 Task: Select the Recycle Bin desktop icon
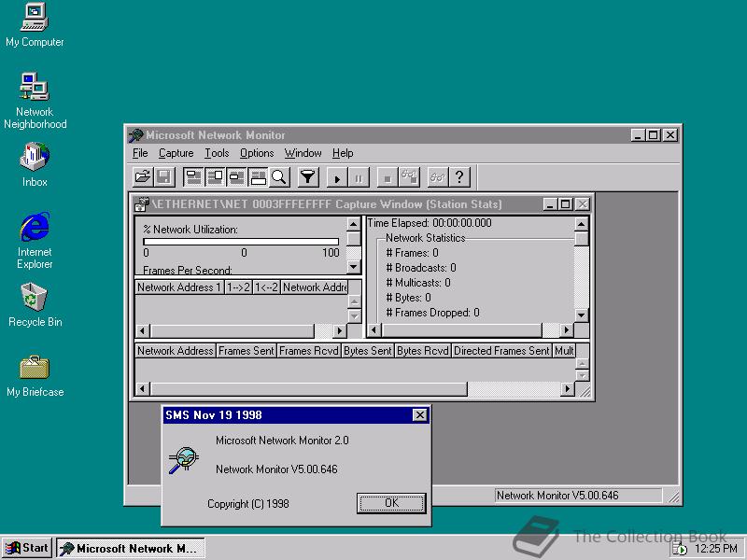(35, 305)
